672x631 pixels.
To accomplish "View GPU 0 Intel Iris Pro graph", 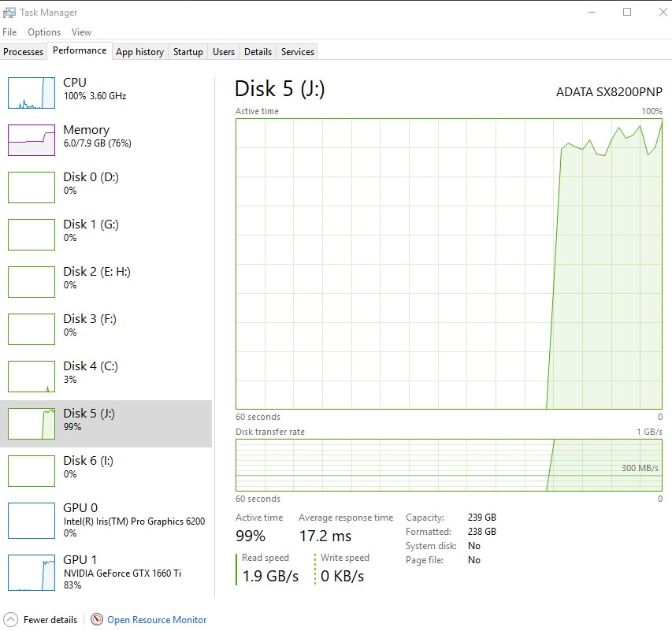I will pos(32,520).
